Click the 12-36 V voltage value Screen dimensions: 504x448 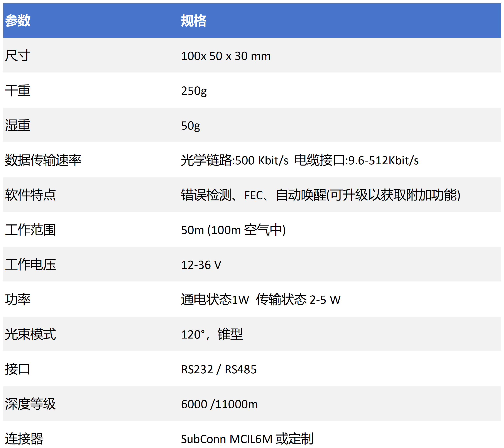click(x=201, y=265)
